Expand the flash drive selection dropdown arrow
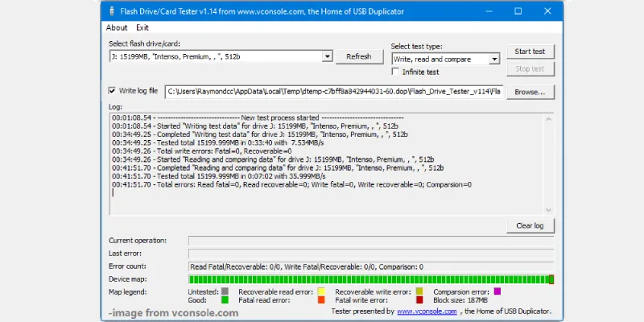The width and height of the screenshot is (644, 322). (x=327, y=56)
